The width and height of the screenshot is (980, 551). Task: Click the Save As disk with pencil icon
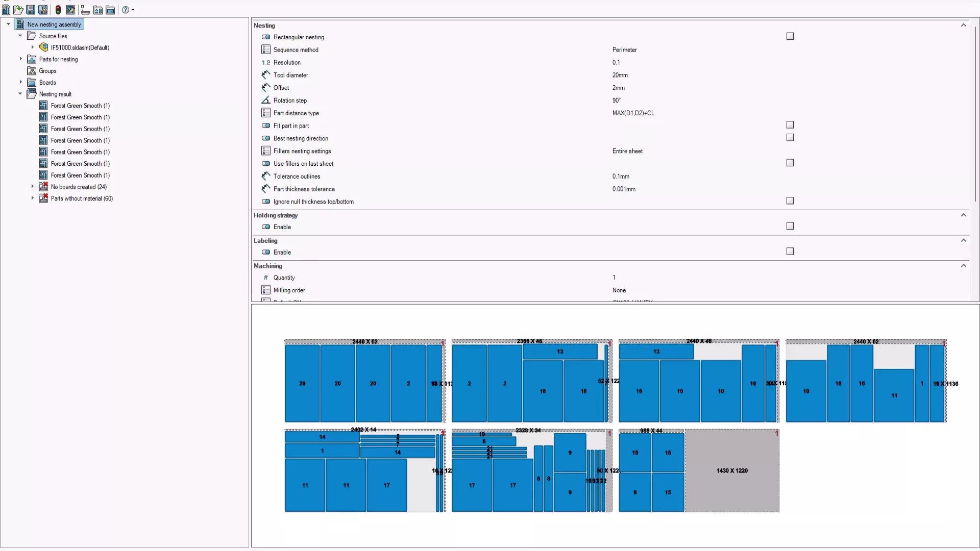click(43, 10)
